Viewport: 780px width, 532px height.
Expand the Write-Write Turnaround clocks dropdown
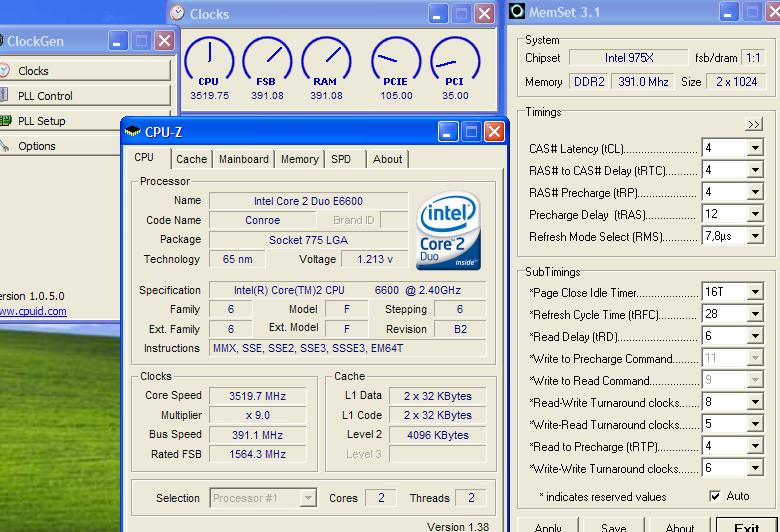tap(755, 468)
